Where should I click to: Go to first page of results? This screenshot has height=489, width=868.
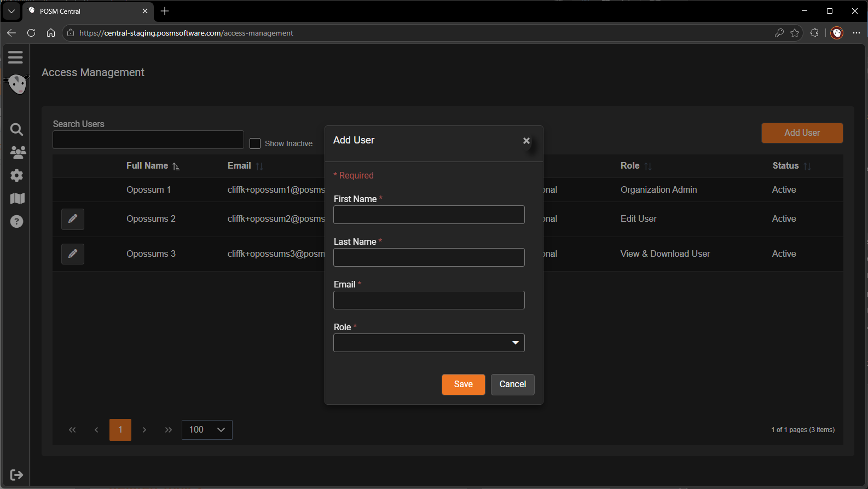(x=72, y=430)
